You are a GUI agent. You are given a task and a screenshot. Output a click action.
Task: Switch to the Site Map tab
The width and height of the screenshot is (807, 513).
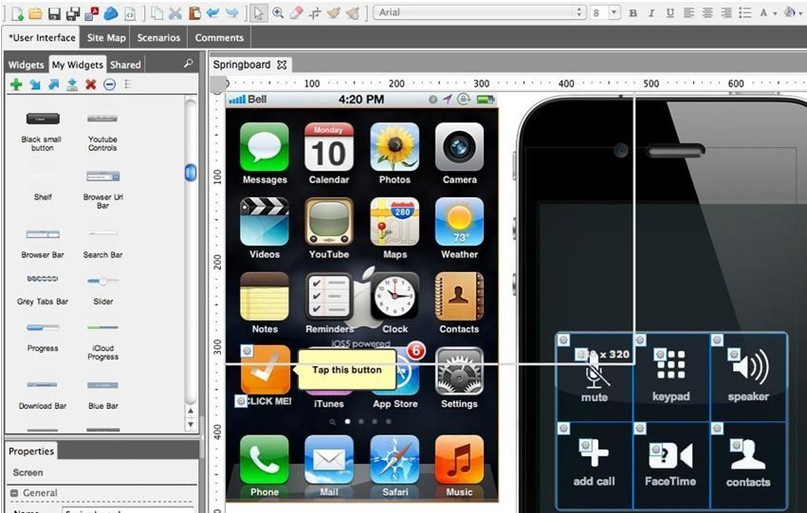click(106, 38)
